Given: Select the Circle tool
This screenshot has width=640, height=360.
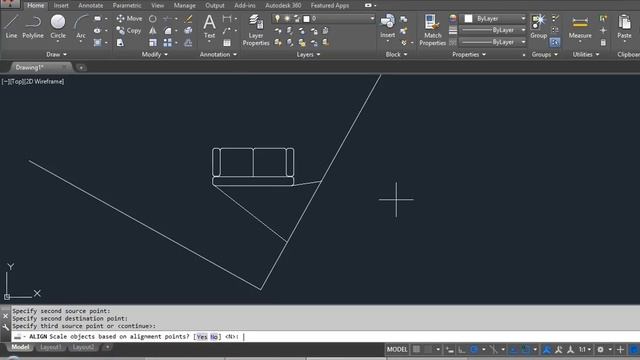Looking at the screenshot, I should point(58,27).
